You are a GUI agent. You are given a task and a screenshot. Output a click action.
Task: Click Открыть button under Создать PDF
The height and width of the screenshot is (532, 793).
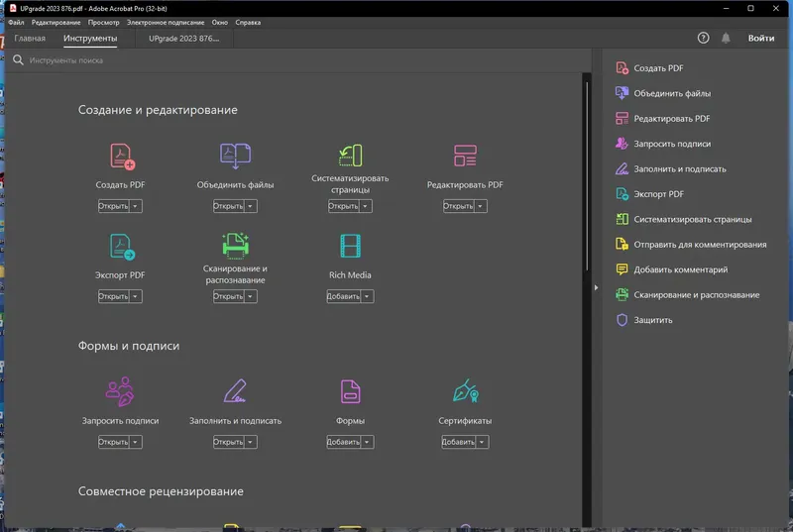coord(114,206)
